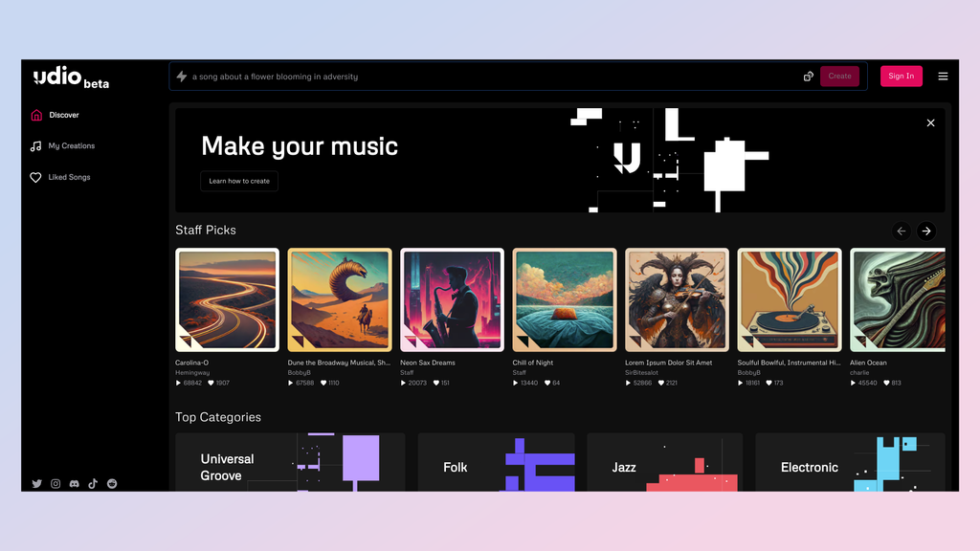The width and height of the screenshot is (980, 551).
Task: Go back in Staff Picks with the left arrow
Action: 901,231
